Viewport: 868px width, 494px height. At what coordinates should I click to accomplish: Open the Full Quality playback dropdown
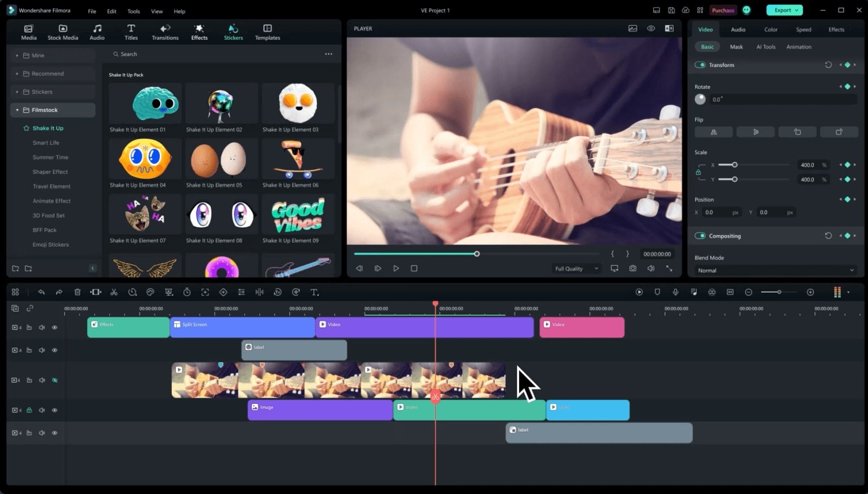(x=575, y=268)
